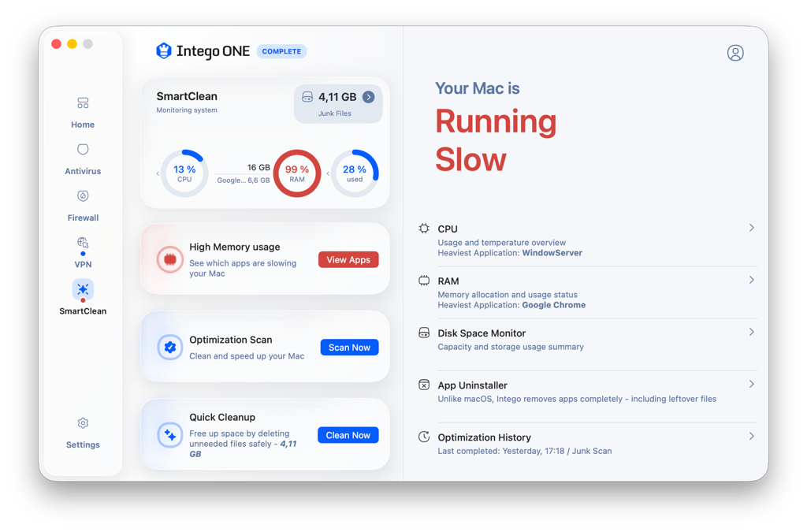Click the WindowServer heaviest application text

point(552,253)
